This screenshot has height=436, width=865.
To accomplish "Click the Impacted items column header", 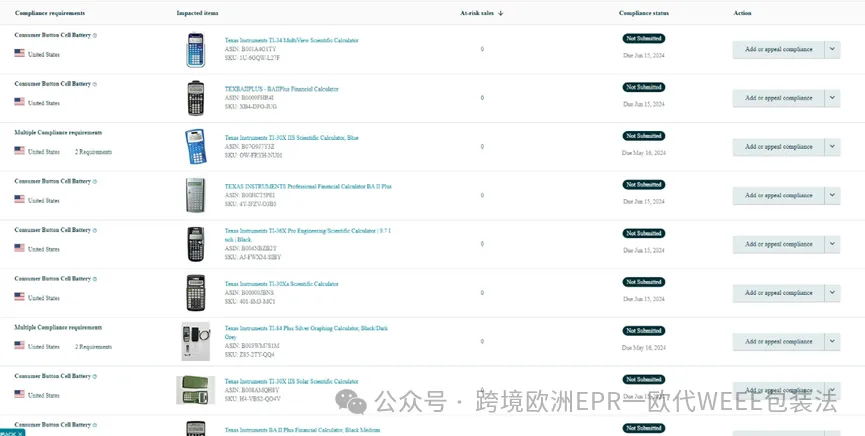I will [197, 13].
